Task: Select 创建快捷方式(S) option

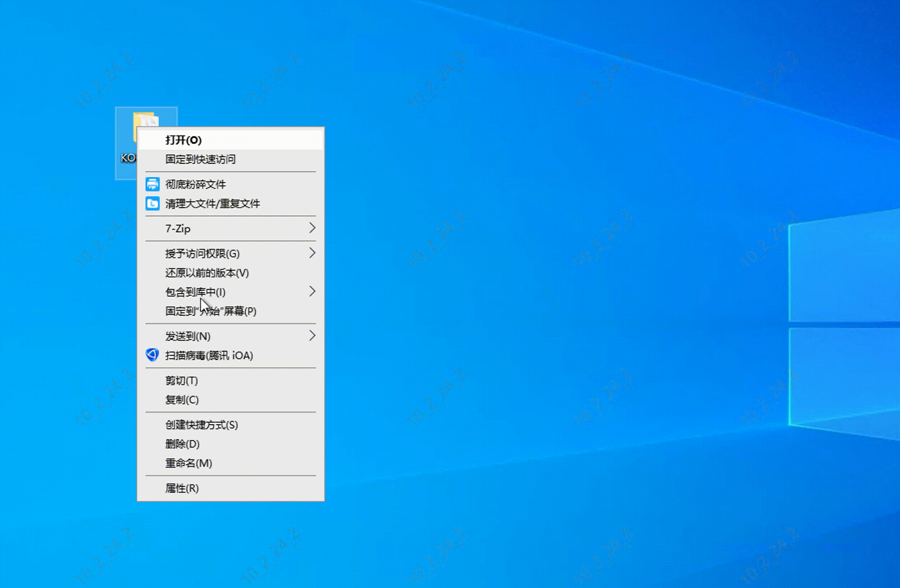Action: coord(201,425)
